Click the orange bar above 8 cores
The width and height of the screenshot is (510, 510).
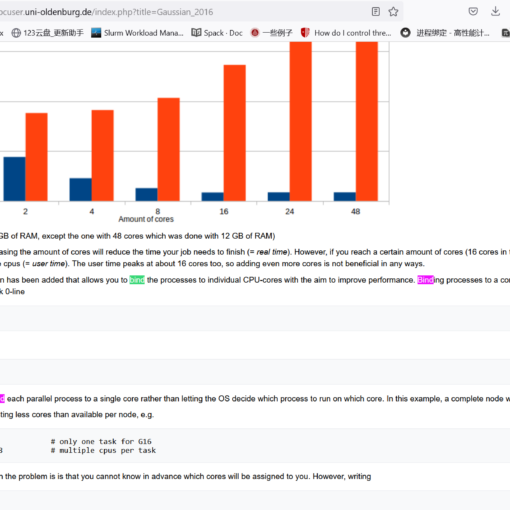(169, 149)
